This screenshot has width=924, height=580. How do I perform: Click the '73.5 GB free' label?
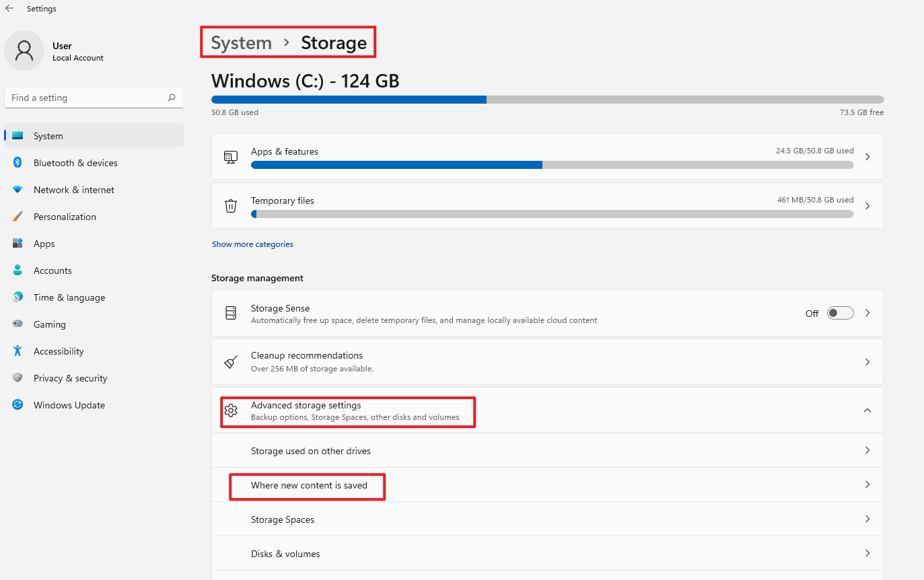point(861,112)
